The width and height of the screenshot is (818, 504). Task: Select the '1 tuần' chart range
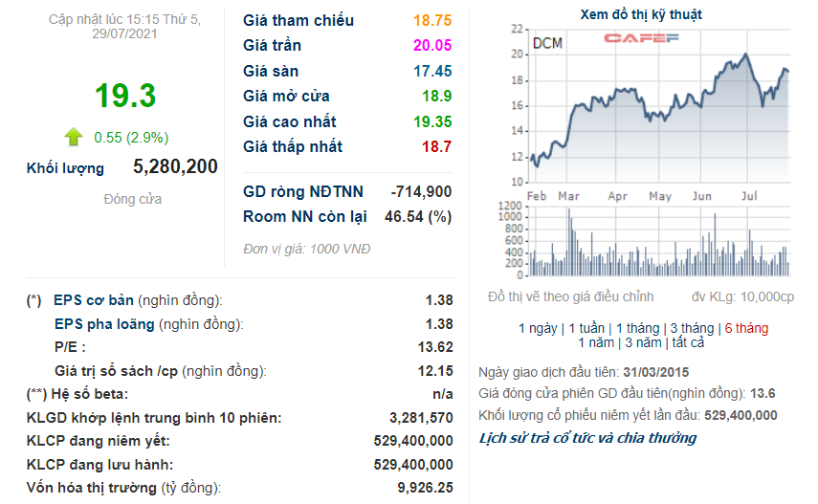click(587, 328)
